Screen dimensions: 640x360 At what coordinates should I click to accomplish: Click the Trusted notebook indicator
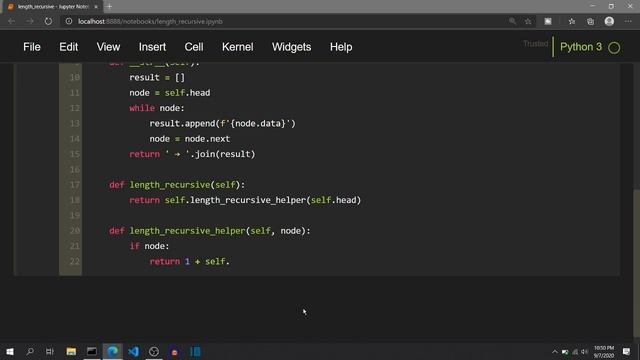(x=536, y=44)
